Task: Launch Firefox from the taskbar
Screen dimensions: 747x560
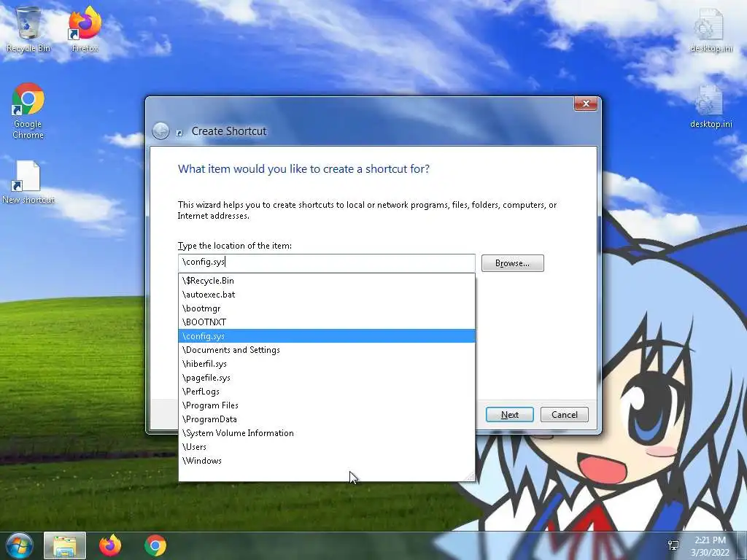Action: (110, 545)
